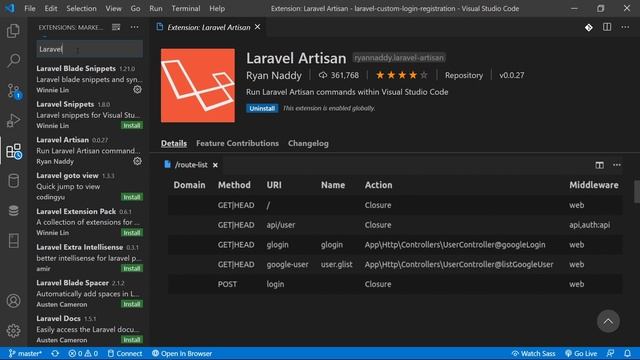Open the Source Control view
The width and height of the screenshot is (640, 360).
coord(13,91)
